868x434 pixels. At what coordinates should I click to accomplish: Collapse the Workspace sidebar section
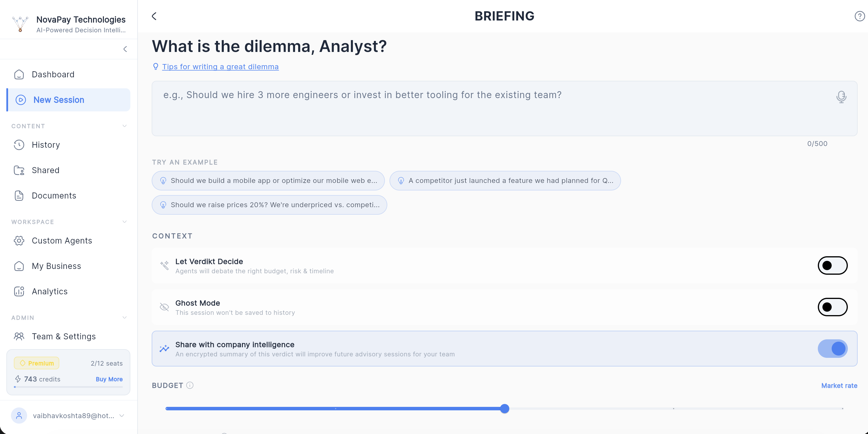(124, 222)
